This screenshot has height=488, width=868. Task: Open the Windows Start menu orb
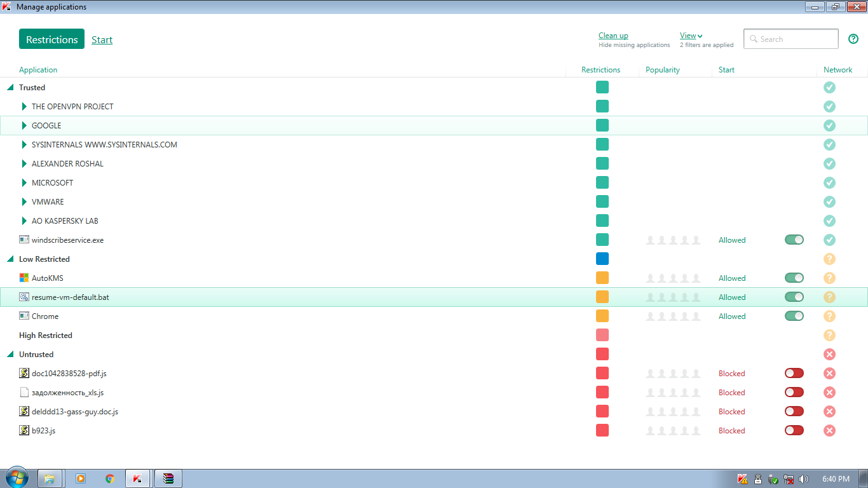click(17, 478)
